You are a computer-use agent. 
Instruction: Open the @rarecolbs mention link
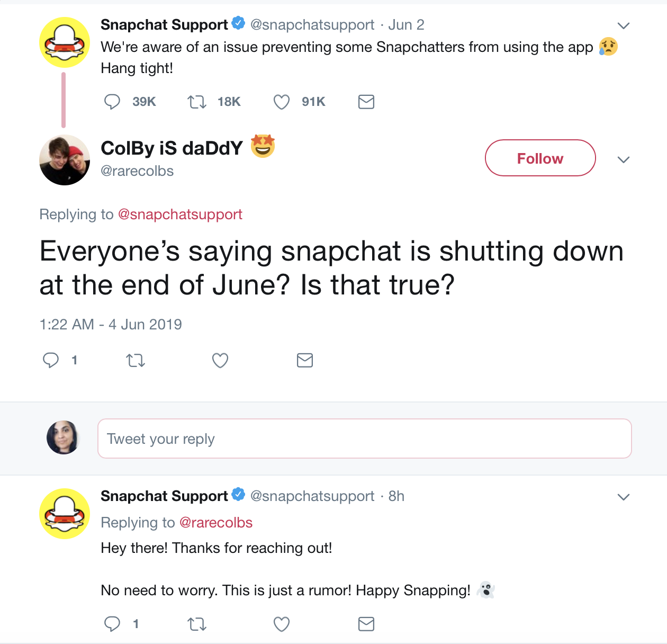pos(216,523)
